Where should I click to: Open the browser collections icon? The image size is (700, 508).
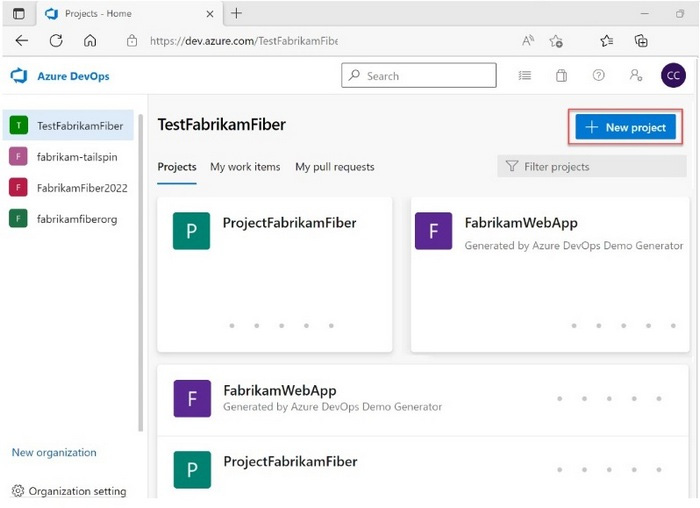(641, 41)
